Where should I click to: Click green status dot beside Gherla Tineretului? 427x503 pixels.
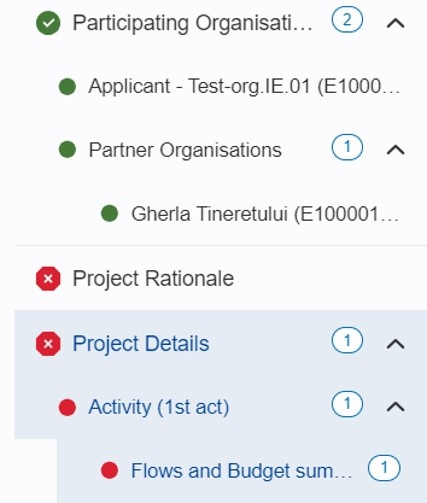(x=110, y=213)
